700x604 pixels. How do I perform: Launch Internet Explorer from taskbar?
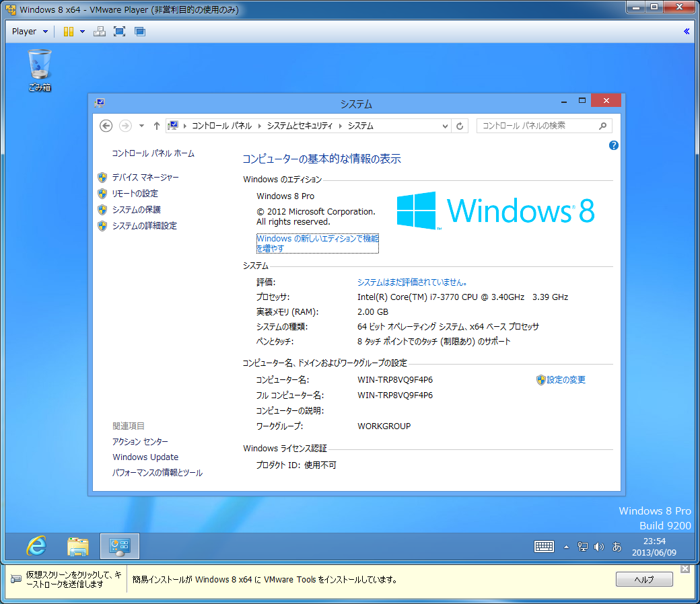(x=36, y=546)
